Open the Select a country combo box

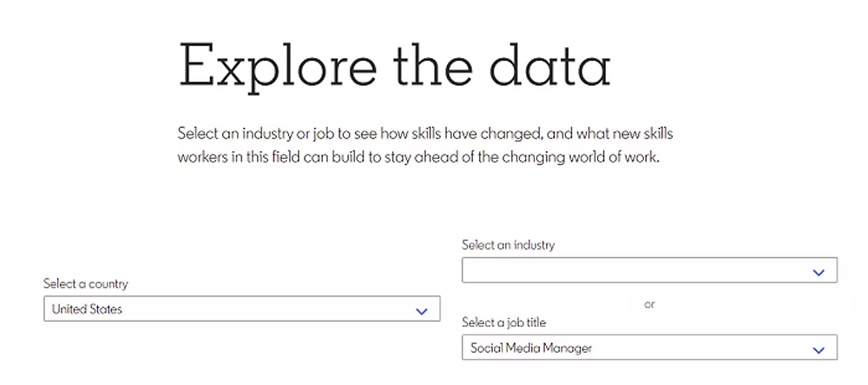point(242,309)
